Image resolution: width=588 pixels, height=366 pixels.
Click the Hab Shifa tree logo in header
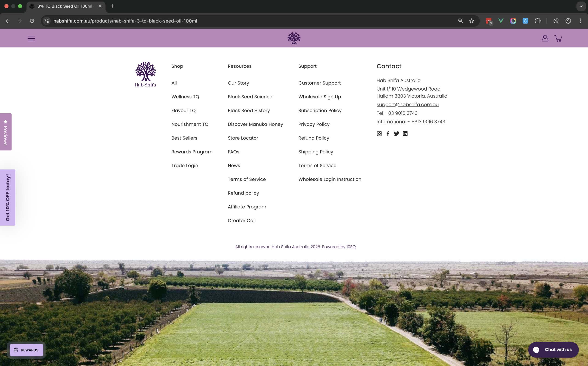(294, 38)
